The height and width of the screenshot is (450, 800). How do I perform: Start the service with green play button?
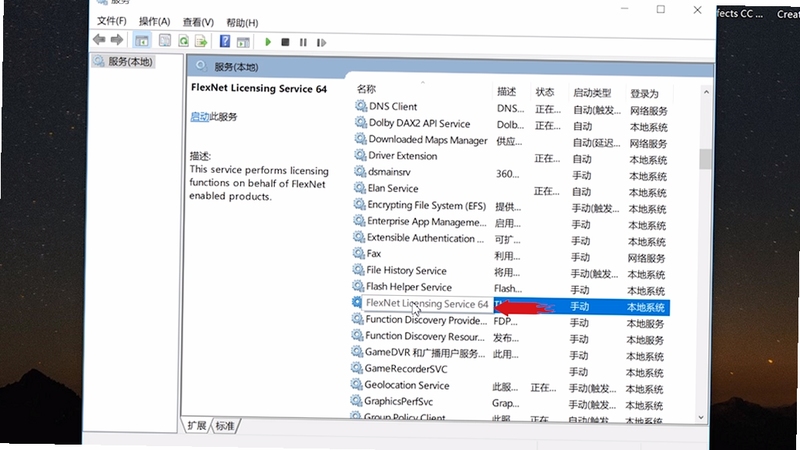pyautogui.click(x=268, y=42)
